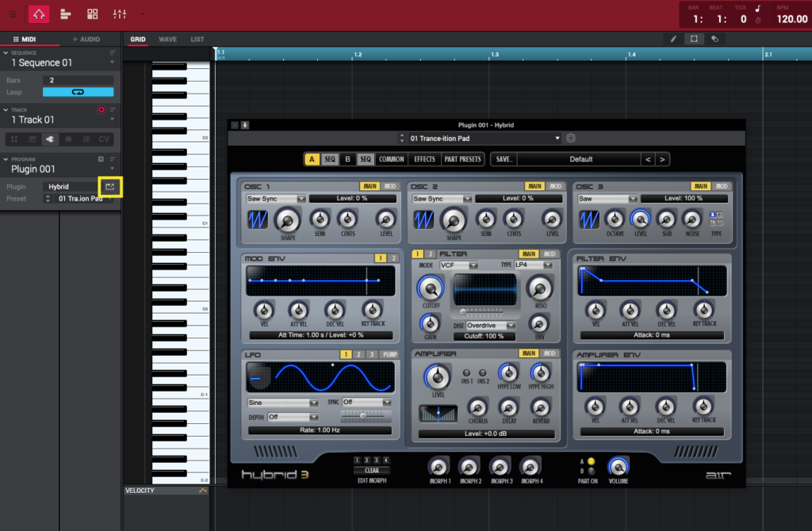The height and width of the screenshot is (531, 812).
Task: Open the Sequence section options menu icon
Action: pos(113,53)
